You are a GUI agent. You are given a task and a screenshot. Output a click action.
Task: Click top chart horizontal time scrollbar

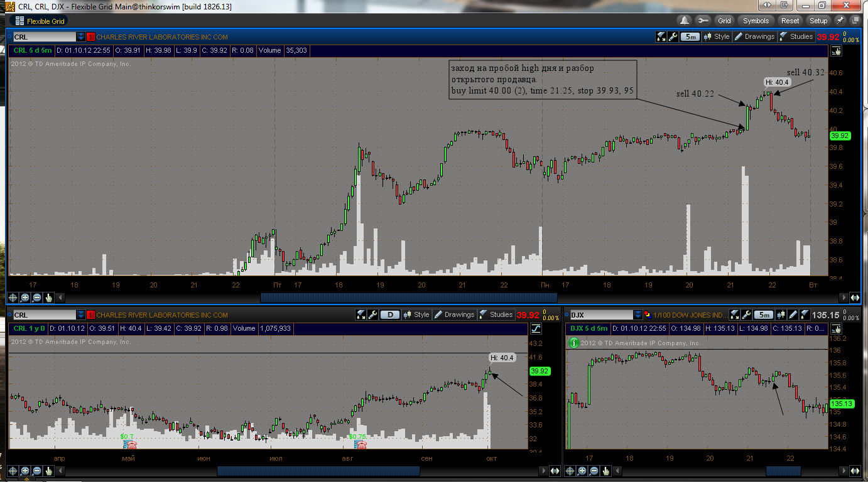pos(408,297)
